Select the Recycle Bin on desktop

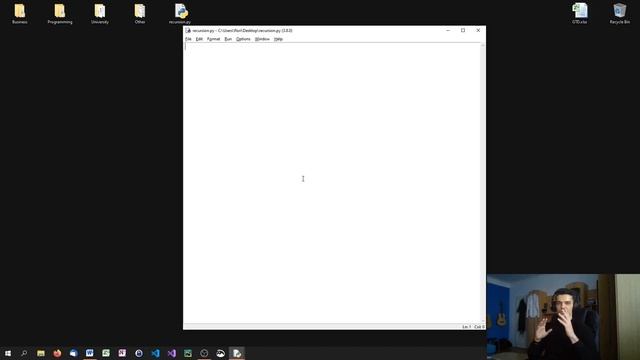pos(620,13)
